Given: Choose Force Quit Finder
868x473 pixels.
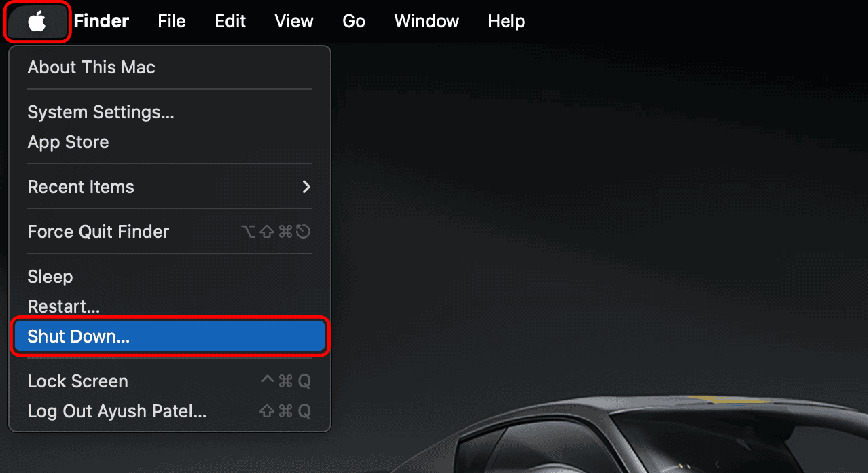Looking at the screenshot, I should point(169,232).
